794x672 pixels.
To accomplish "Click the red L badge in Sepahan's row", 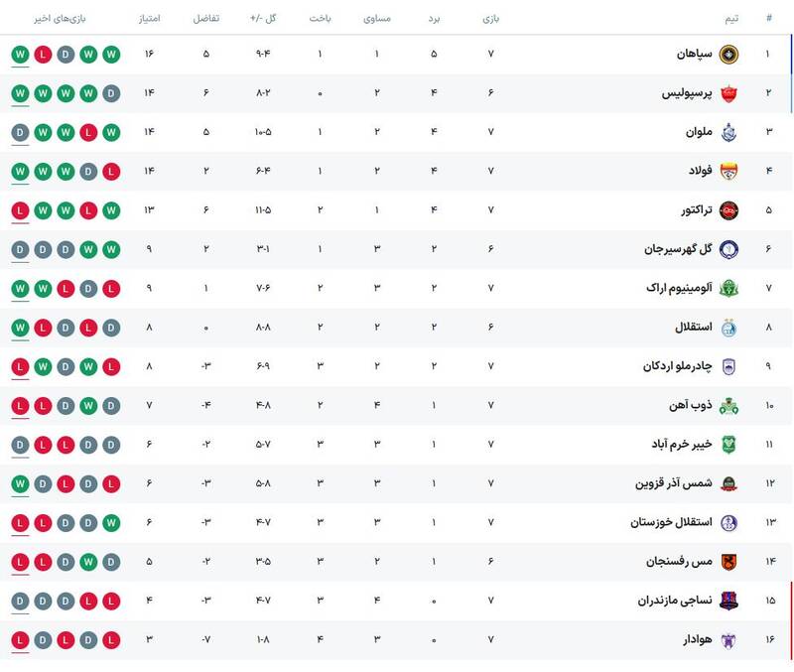I will tap(43, 54).
